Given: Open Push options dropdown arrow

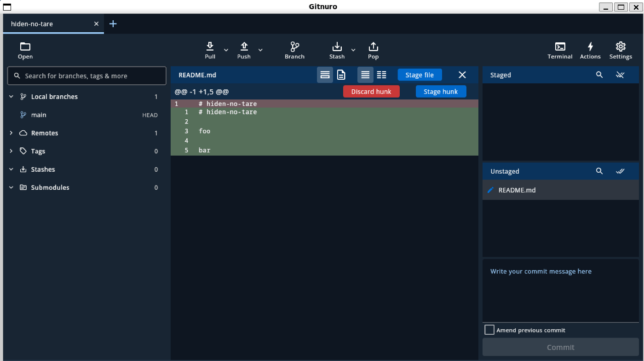Looking at the screenshot, I should click(260, 50).
